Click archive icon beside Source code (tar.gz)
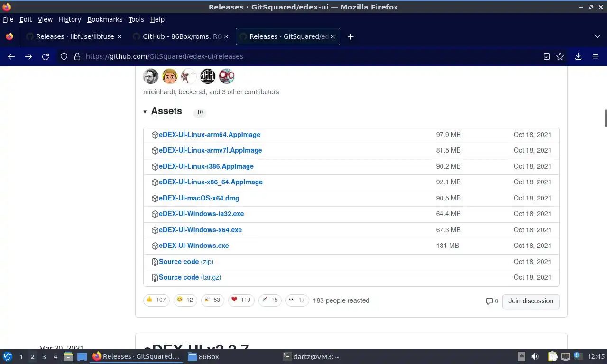 pos(155,278)
